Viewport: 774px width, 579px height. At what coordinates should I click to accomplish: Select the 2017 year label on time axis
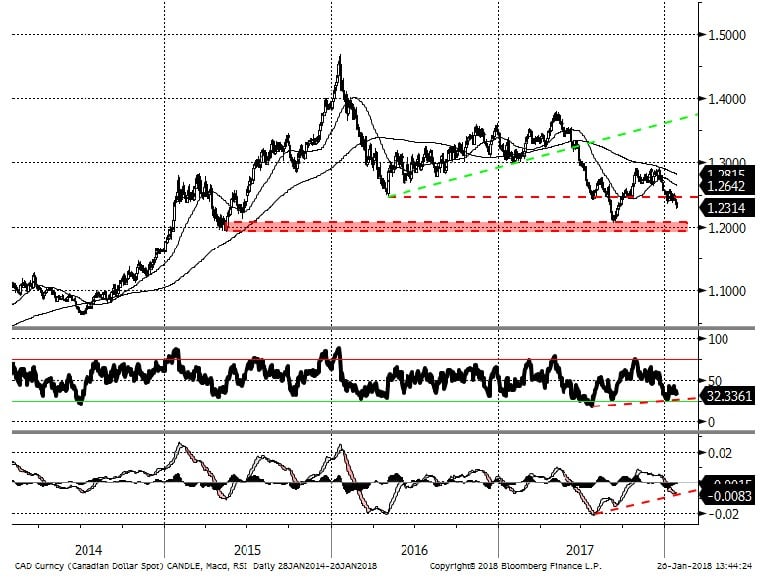(x=577, y=550)
